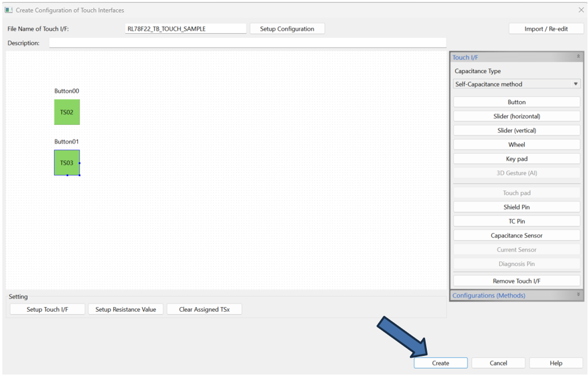The image size is (588, 378).
Task: Close the Create Configuration dialog window
Action: (581, 10)
